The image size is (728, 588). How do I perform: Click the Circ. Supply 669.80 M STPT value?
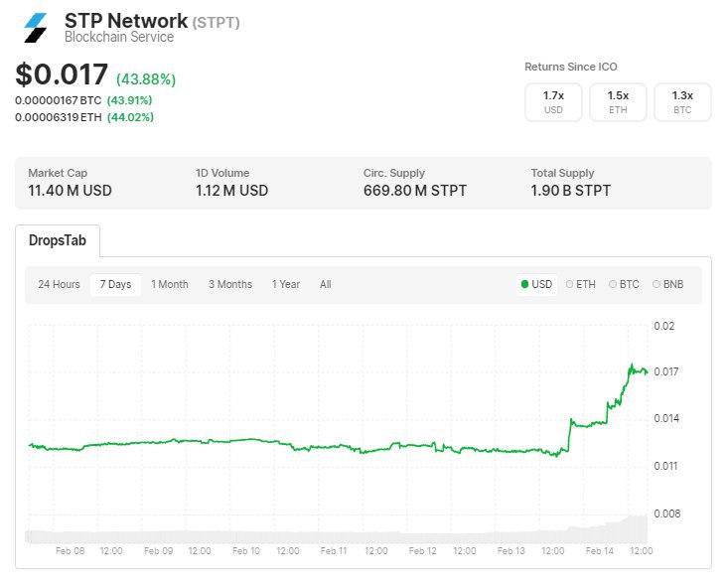tap(415, 191)
